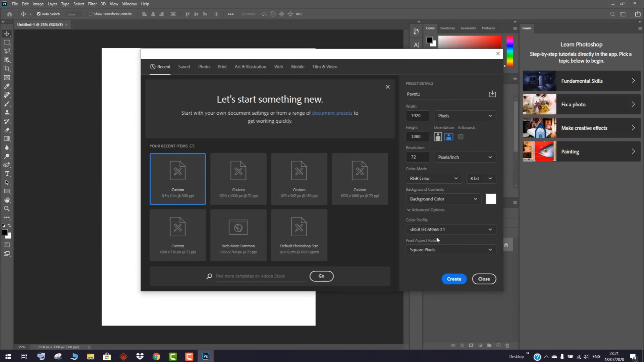Select the Horizontal Type tool
The image size is (644, 362).
tap(7, 174)
